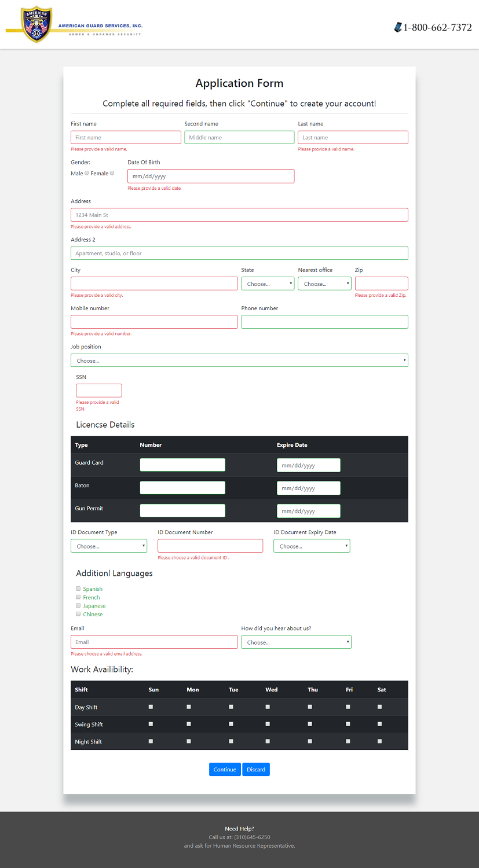
Task: Open the State dropdown
Action: 267,284
